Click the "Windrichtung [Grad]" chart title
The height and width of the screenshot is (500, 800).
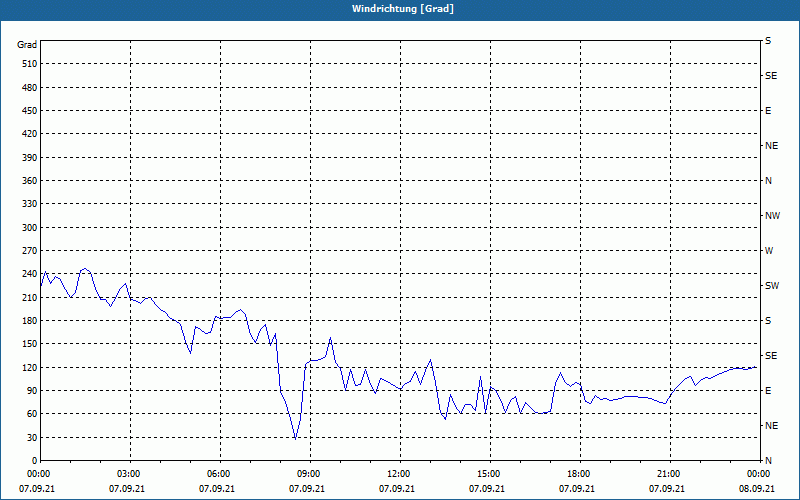point(403,9)
